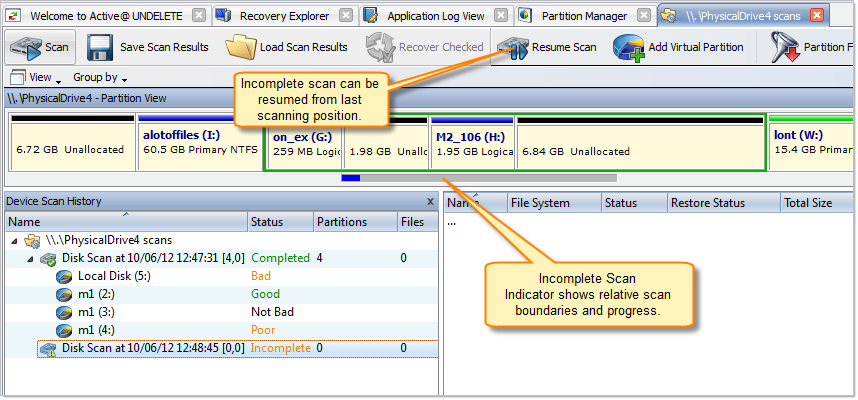This screenshot has width=858, height=400.
Task: Click the Resume Scan button
Action: 547,48
